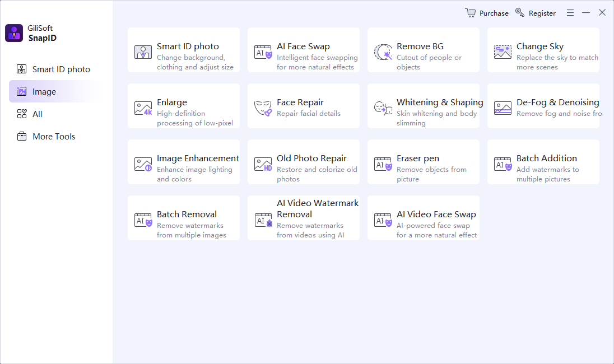614x364 pixels.
Task: Click the Remove BG icon
Action: pos(383,52)
